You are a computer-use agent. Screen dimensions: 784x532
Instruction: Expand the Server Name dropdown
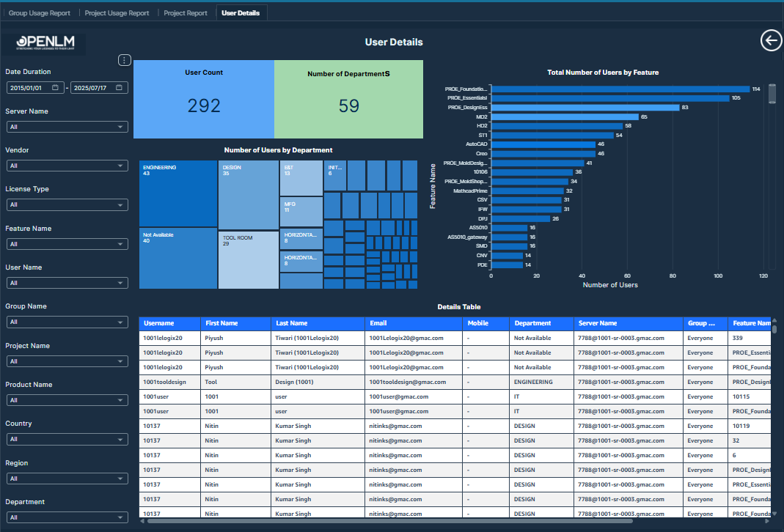pos(67,127)
